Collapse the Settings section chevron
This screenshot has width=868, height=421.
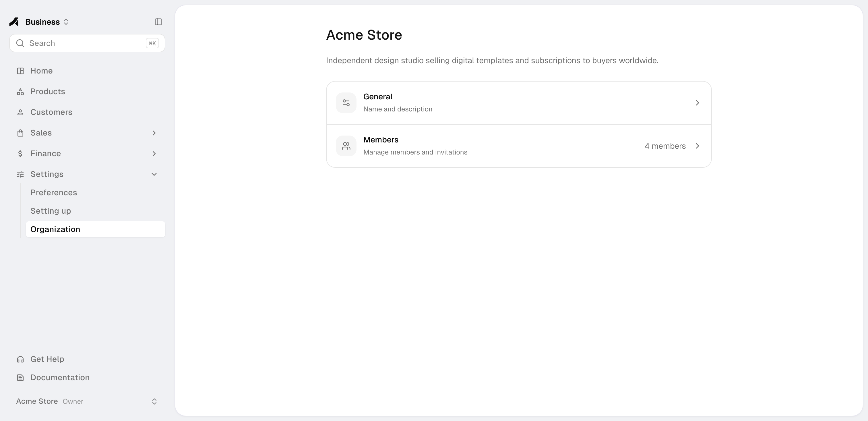154,174
